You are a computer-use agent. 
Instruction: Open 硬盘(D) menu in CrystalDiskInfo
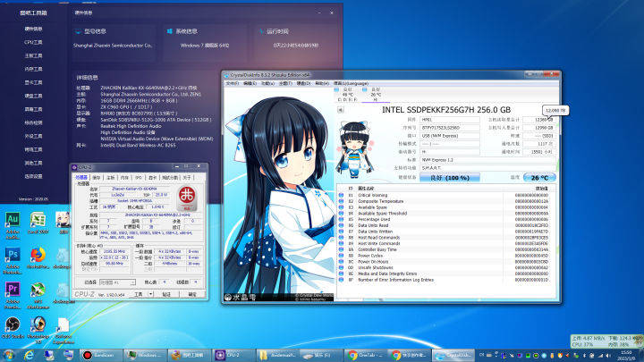coord(303,83)
